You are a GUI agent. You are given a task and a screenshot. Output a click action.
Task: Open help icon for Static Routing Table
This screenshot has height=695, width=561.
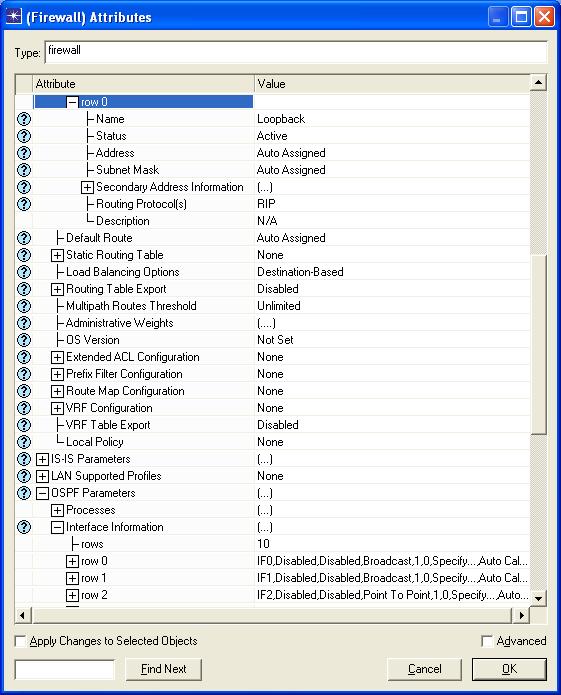coord(24,255)
